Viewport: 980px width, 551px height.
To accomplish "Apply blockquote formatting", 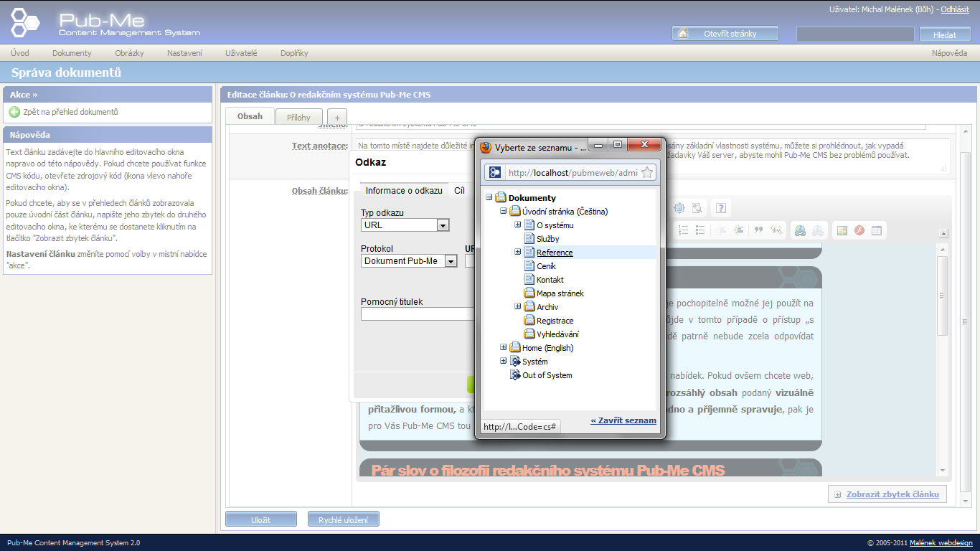I will tap(758, 230).
